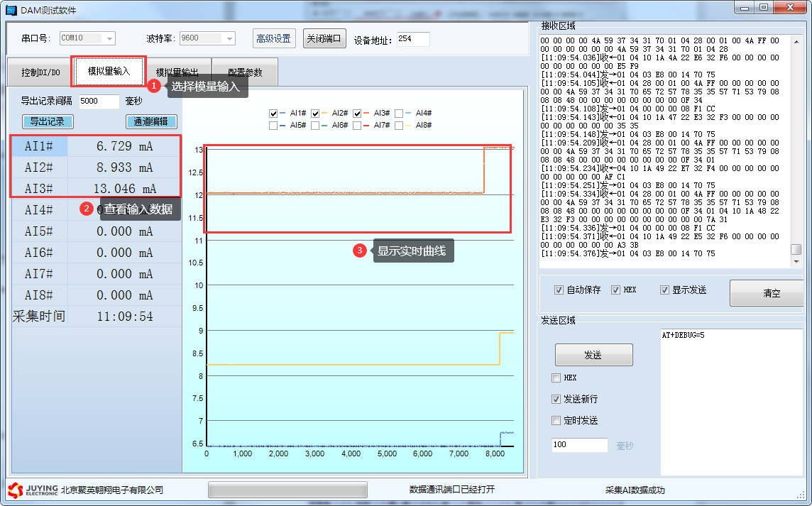812x506 pixels.
Task: Open the 串口号 COM10 dropdown
Action: pos(109,38)
